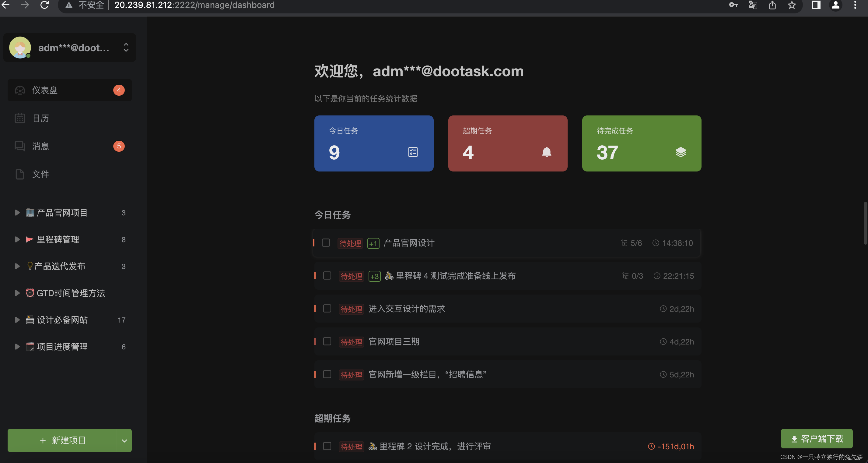Screen dimensions: 868x463
Task: Open the dropdown arrow beside 新建项目
Action: (x=124, y=440)
